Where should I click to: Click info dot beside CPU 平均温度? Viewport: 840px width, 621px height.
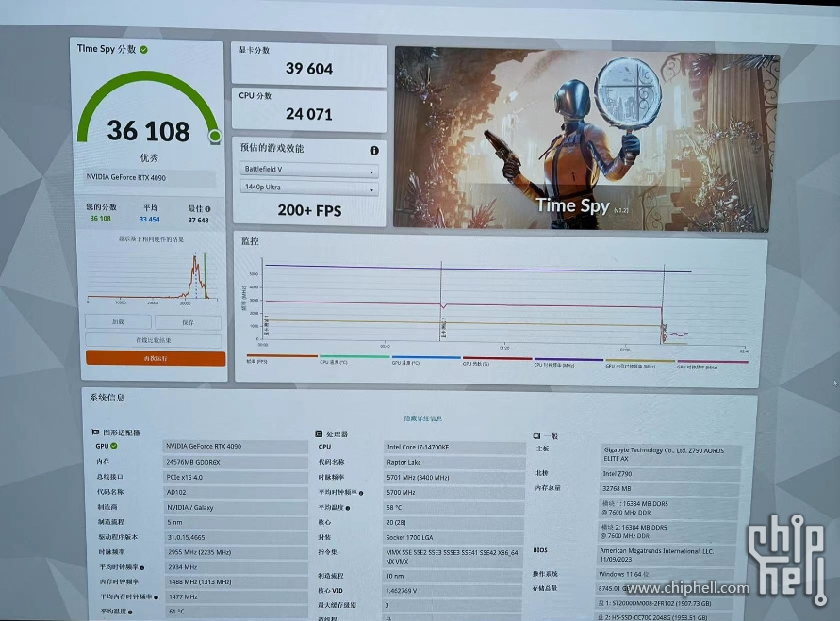point(348,508)
